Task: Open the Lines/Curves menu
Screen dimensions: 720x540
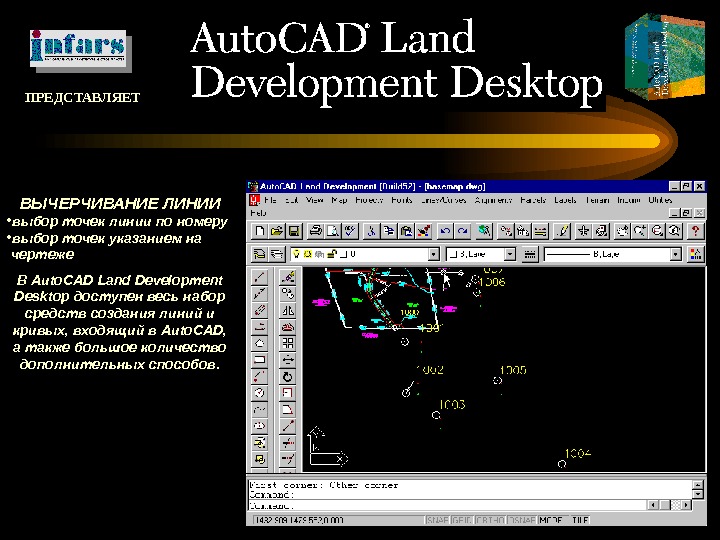Action: [x=444, y=200]
